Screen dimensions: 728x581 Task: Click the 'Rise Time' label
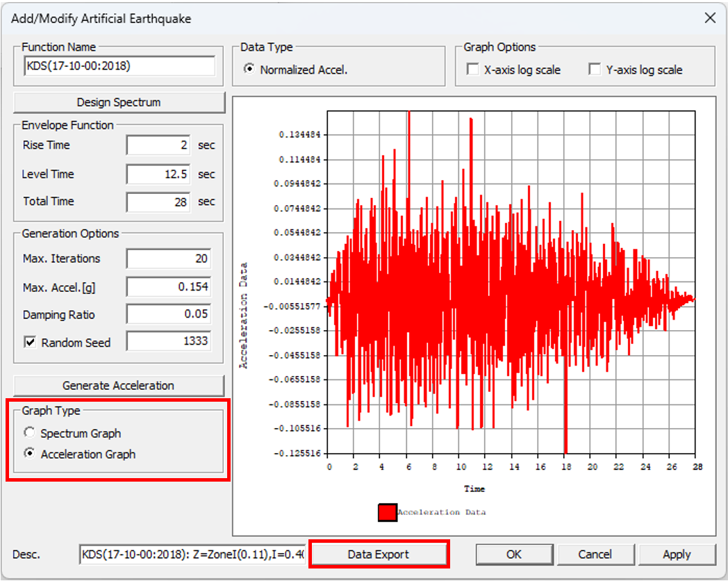pyautogui.click(x=47, y=145)
